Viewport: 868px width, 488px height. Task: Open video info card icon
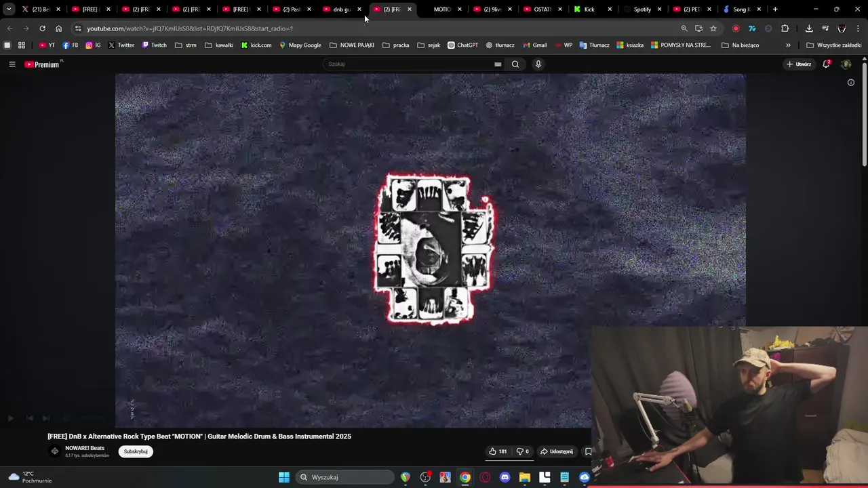(850, 83)
